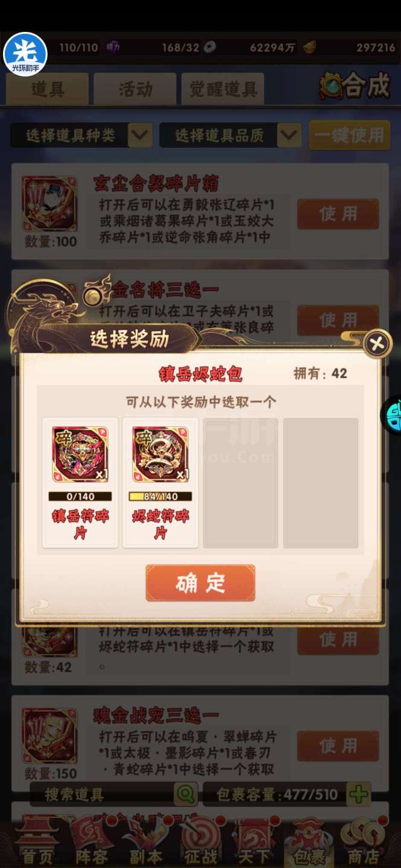
Task: Use the 魂金战宠三选一 item
Action: (x=338, y=746)
